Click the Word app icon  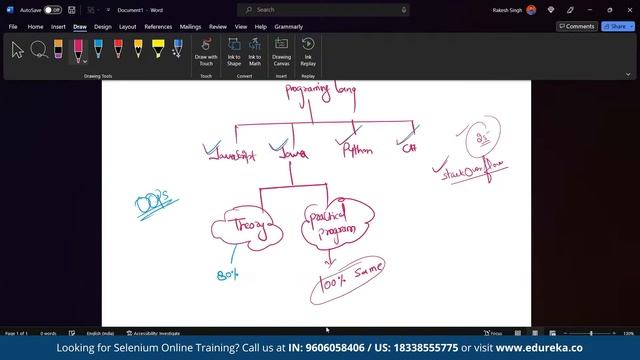coord(10,10)
